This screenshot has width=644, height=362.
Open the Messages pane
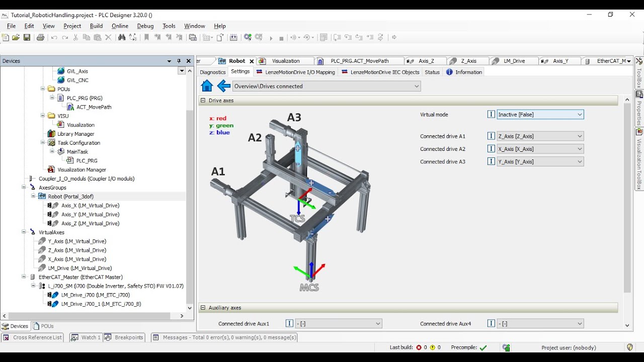coord(224,337)
